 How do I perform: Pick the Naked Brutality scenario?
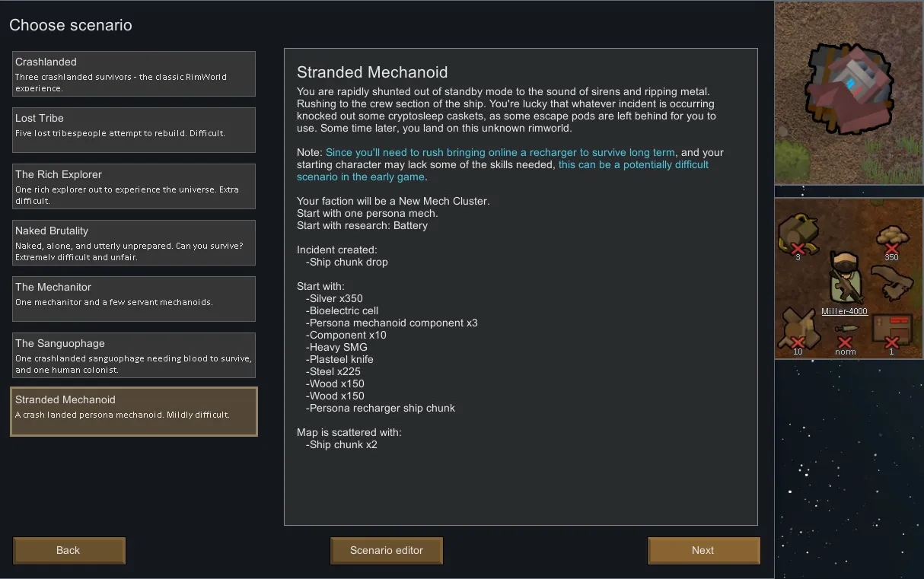134,243
